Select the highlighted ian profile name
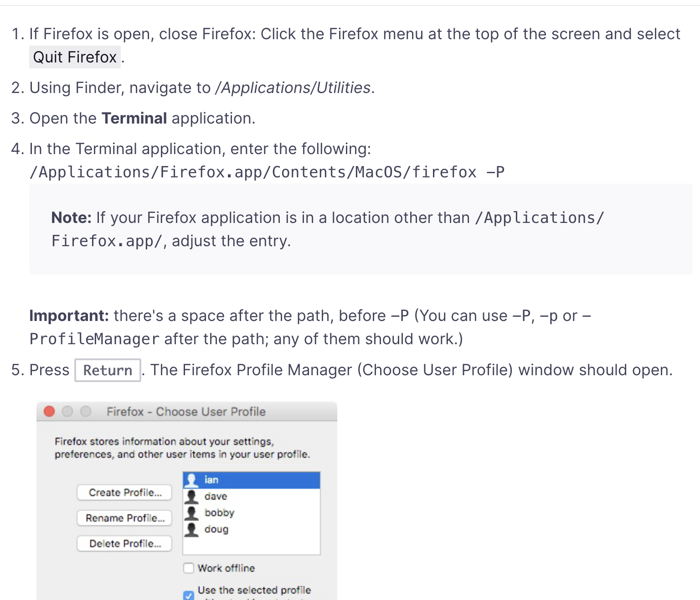This screenshot has width=700, height=600. 211,480
